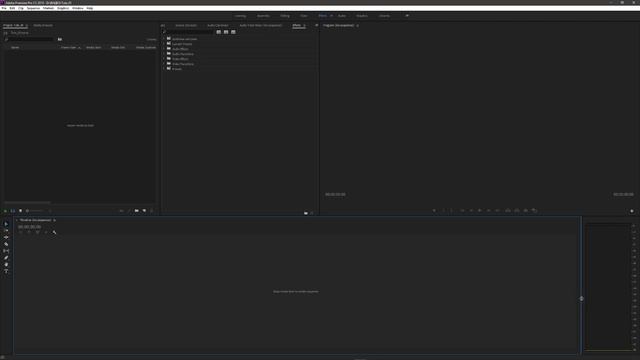Open the File menu
640x360 pixels.
(x=4, y=8)
